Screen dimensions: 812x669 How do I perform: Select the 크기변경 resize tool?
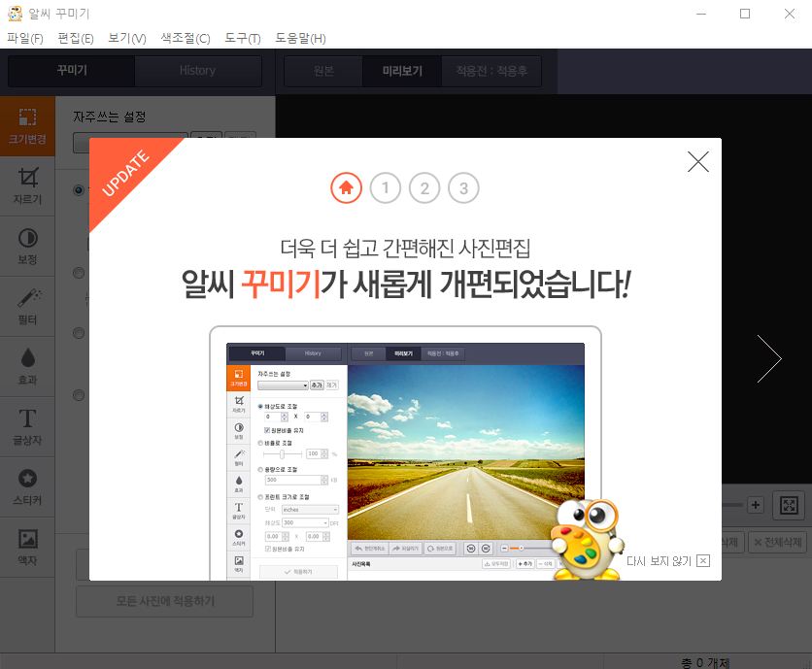pyautogui.click(x=27, y=126)
